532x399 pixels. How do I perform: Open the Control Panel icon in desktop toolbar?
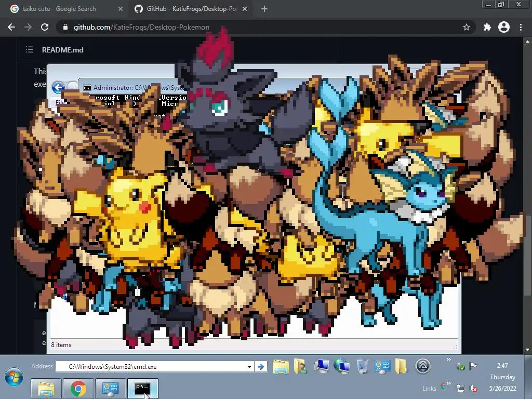(382, 366)
